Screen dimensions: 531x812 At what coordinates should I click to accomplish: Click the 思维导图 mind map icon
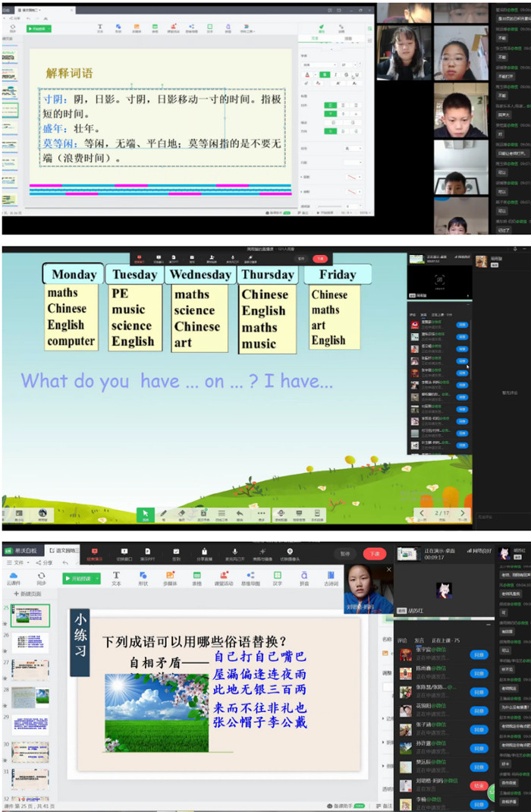tap(250, 578)
